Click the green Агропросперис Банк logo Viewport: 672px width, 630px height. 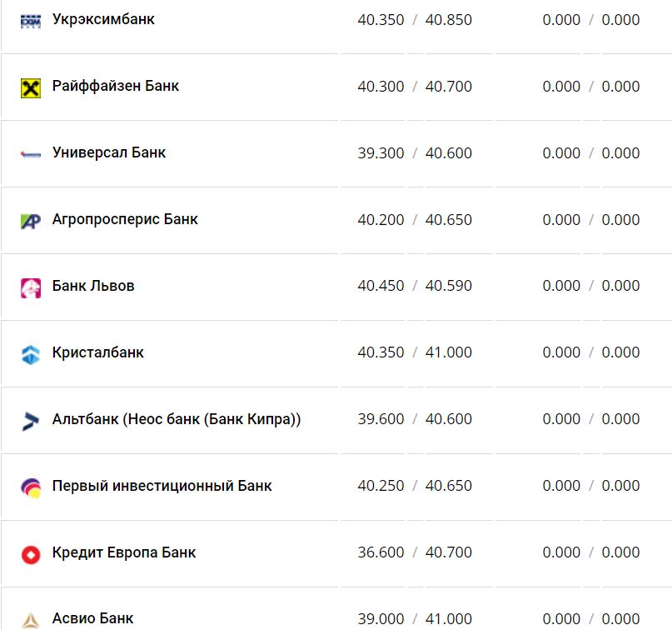[x=30, y=221]
